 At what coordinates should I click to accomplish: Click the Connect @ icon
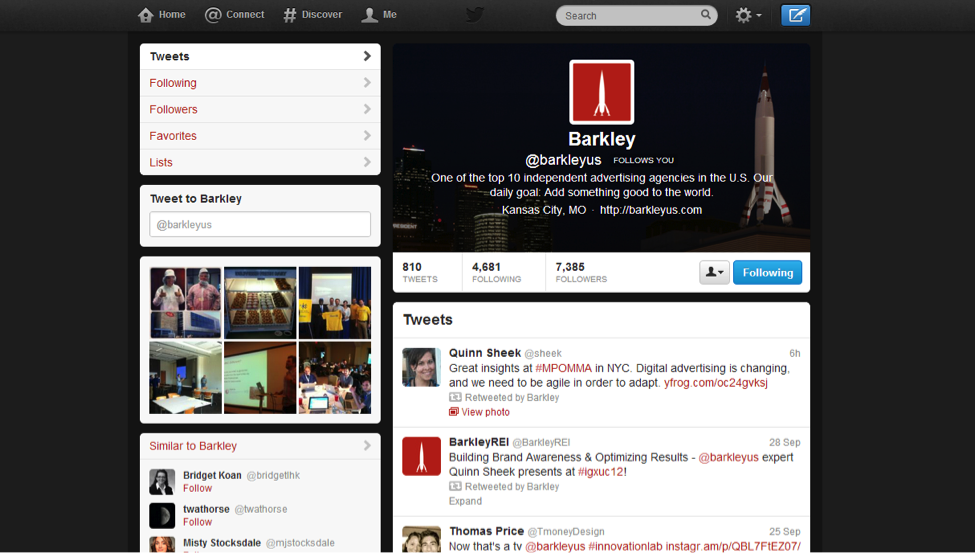click(x=213, y=15)
